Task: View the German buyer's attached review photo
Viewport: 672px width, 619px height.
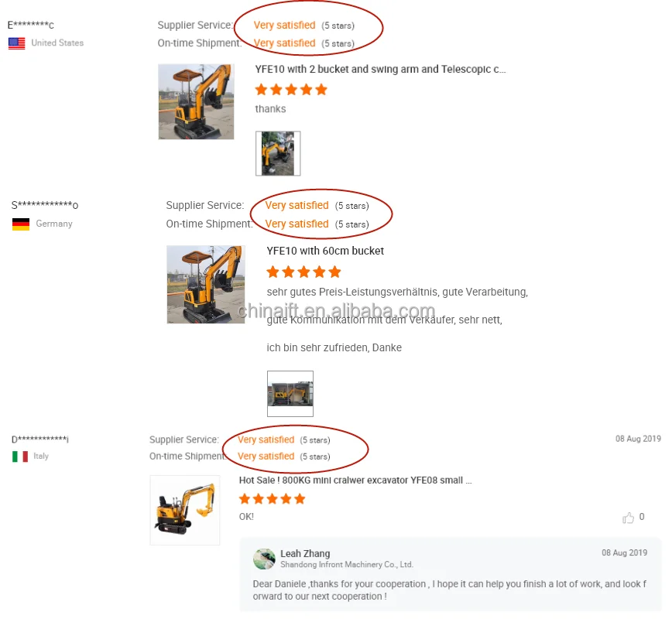Action: 290,394
